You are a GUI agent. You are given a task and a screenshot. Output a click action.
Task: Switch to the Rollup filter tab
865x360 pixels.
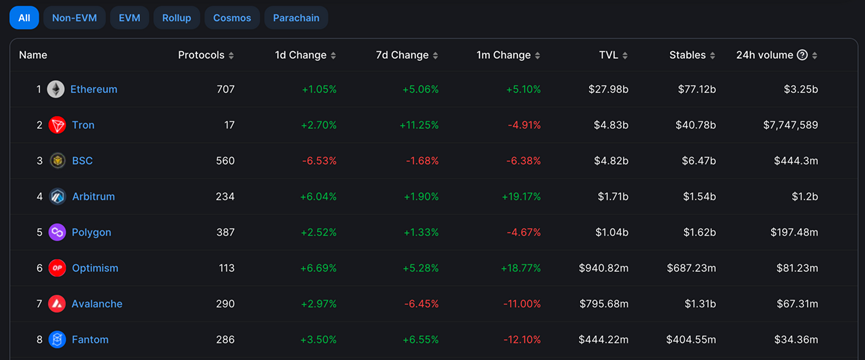[177, 18]
